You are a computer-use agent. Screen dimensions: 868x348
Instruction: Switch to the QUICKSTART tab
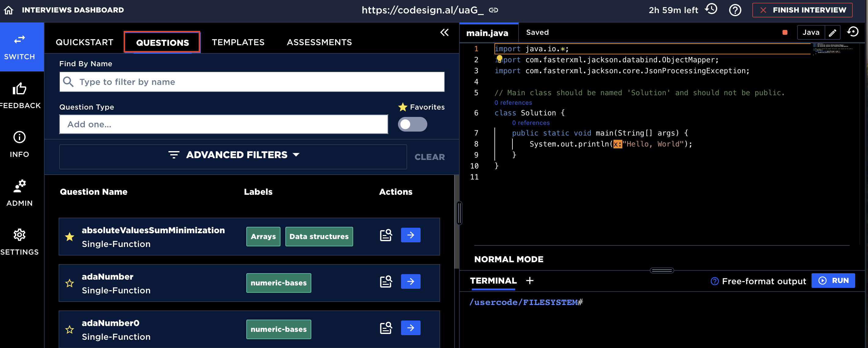85,42
